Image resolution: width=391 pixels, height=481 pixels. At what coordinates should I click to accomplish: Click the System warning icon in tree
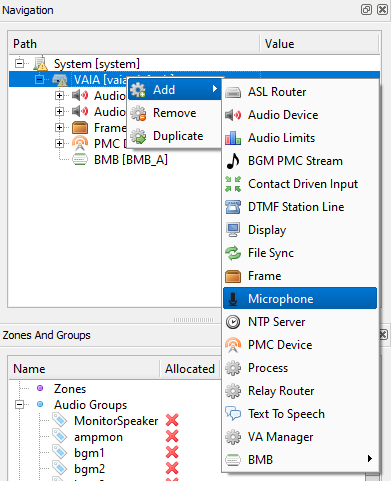(x=41, y=63)
